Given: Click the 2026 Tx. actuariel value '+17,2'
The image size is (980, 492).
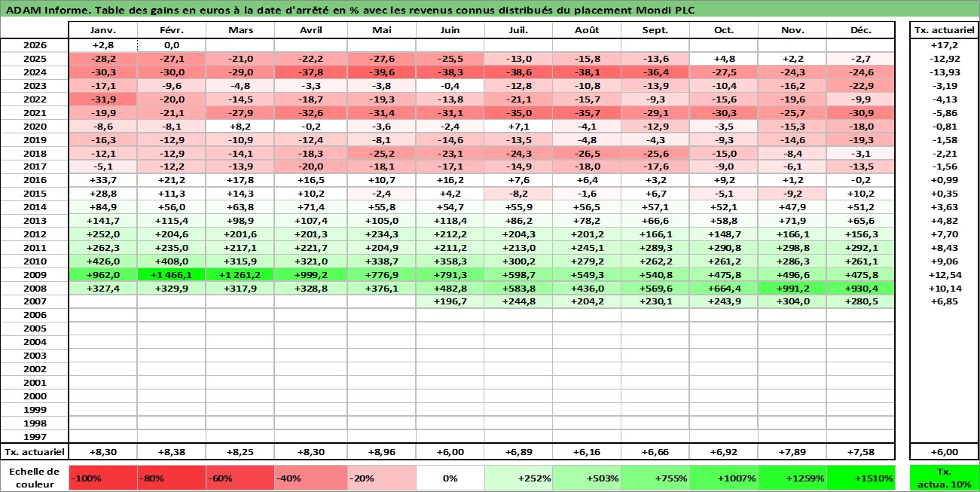Looking at the screenshot, I should 945,45.
